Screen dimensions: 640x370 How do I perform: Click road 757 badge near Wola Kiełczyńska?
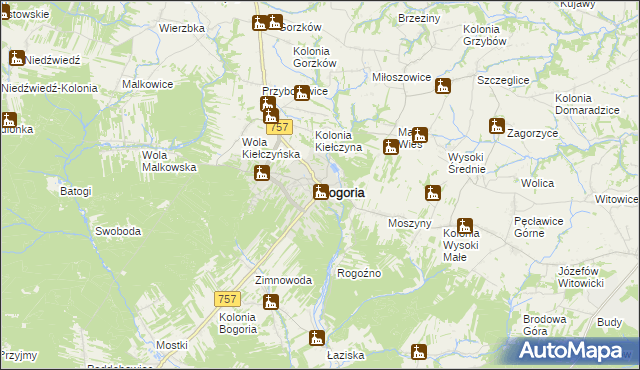(x=280, y=127)
